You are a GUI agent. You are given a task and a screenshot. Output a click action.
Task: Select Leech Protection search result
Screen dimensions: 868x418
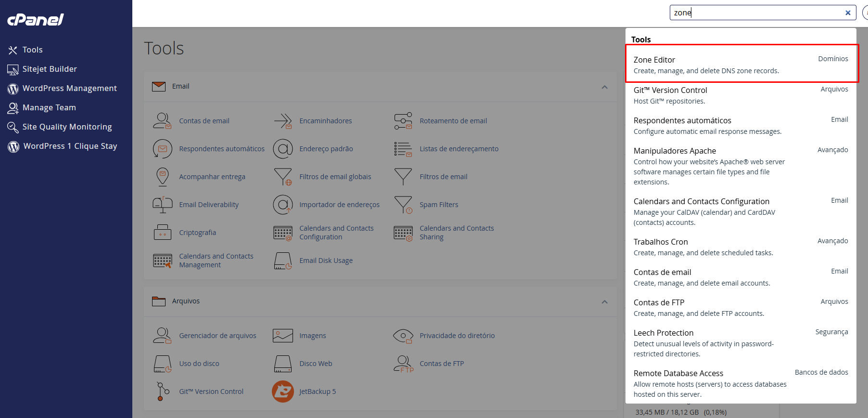[741, 343]
